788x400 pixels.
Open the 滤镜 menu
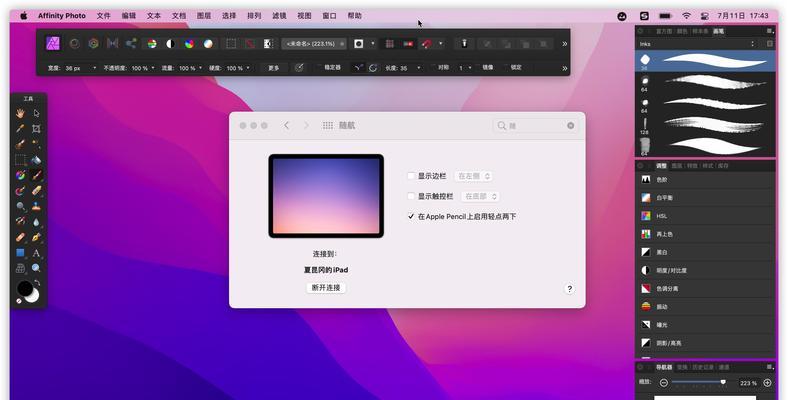[279, 16]
